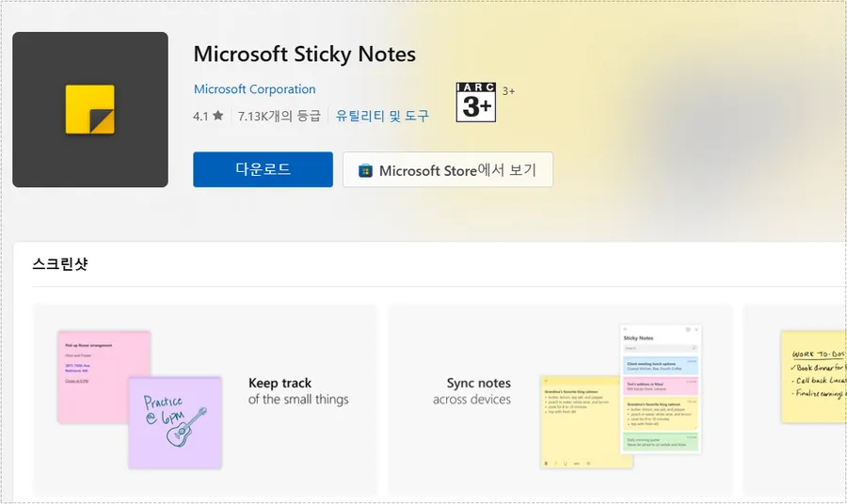The width and height of the screenshot is (847, 504).
Task: Click the 4.1 star rating
Action: coord(208,116)
